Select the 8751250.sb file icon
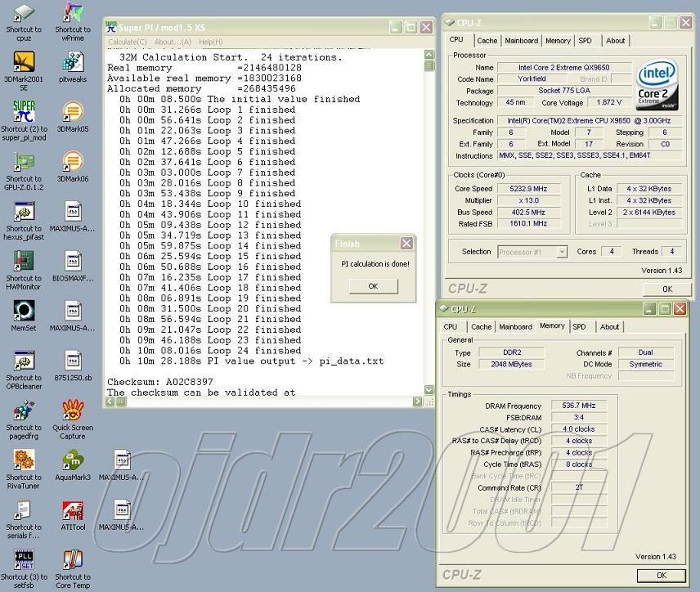 point(73,366)
